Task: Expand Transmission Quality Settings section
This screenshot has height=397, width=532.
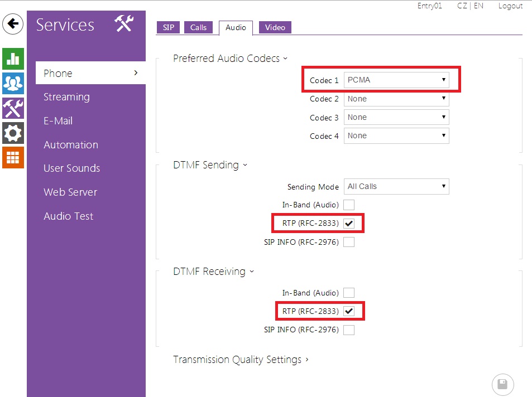Action: (x=241, y=360)
